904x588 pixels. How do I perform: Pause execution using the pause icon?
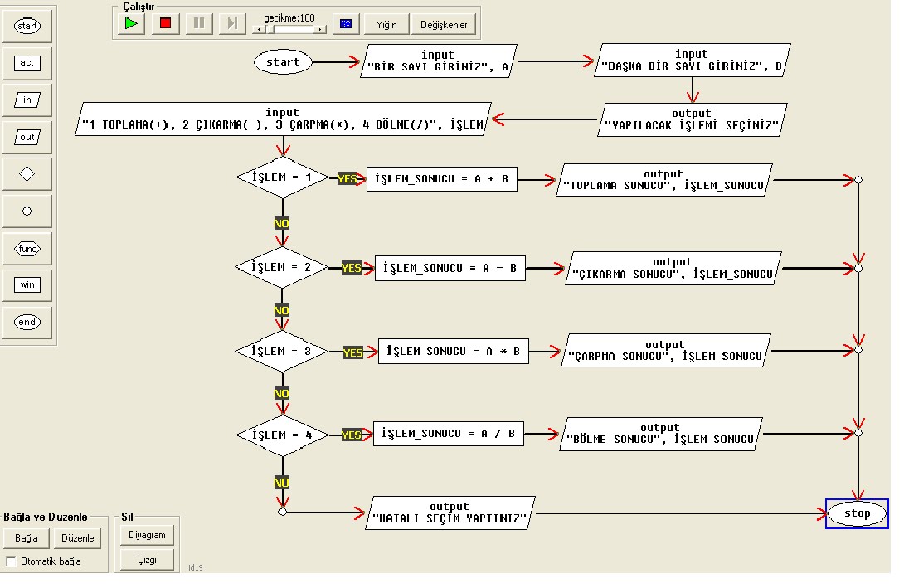(198, 23)
